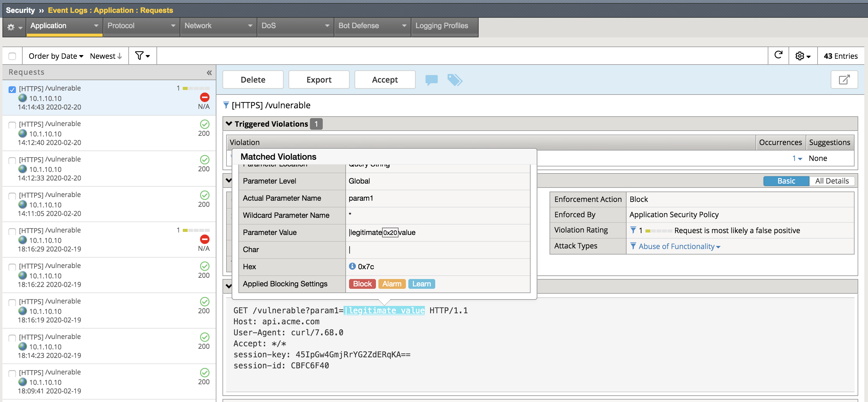The height and width of the screenshot is (402, 868).
Task: Click the blocked icon for 18:16:29 request
Action: click(x=204, y=240)
